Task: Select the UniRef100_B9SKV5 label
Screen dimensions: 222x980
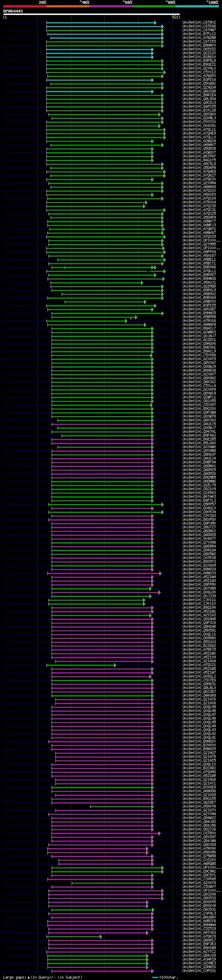Action: [x=199, y=902]
